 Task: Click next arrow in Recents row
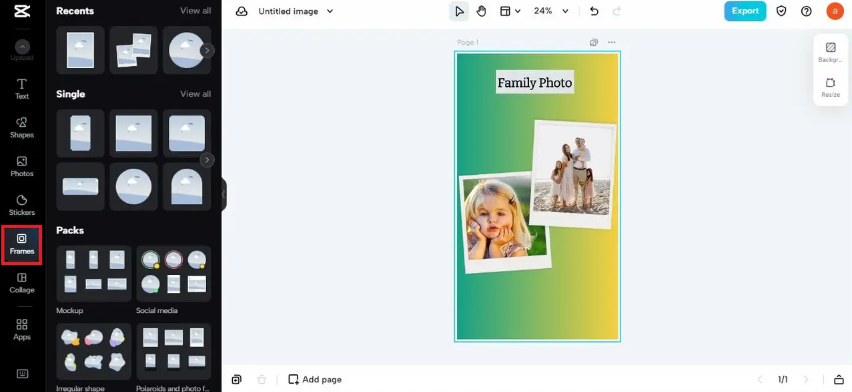[207, 51]
